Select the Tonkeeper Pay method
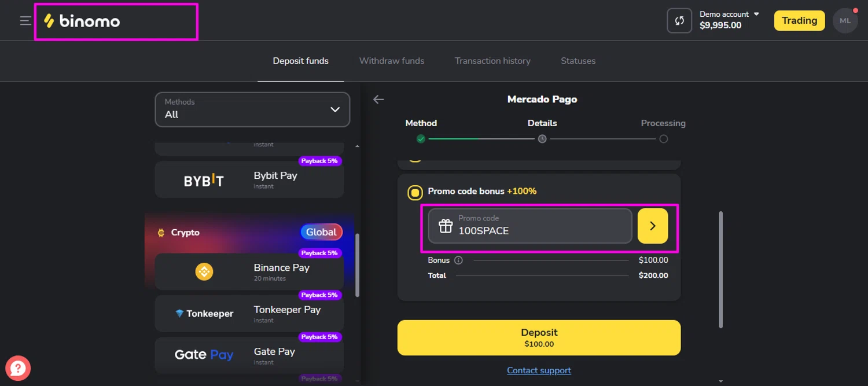This screenshot has height=386, width=868. coord(249,314)
